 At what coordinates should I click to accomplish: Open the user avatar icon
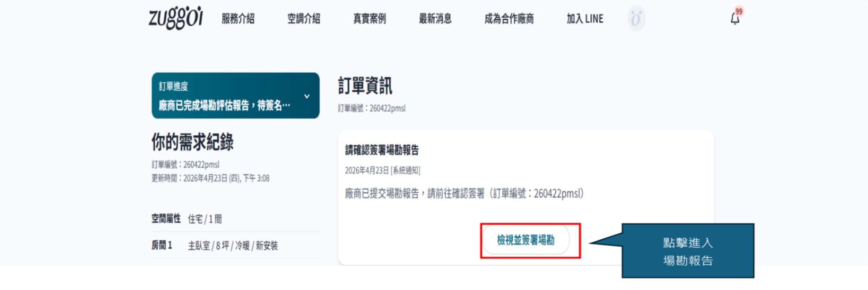(x=636, y=18)
